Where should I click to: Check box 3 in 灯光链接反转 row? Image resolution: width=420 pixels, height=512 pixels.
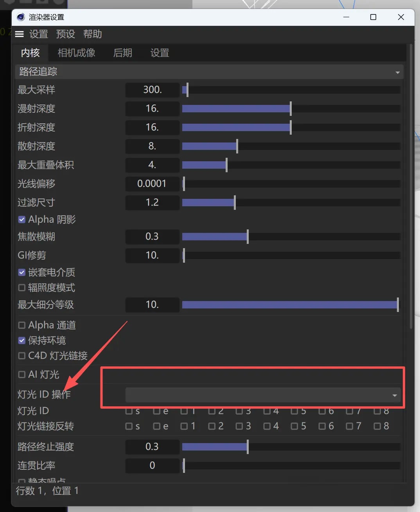[239, 426]
